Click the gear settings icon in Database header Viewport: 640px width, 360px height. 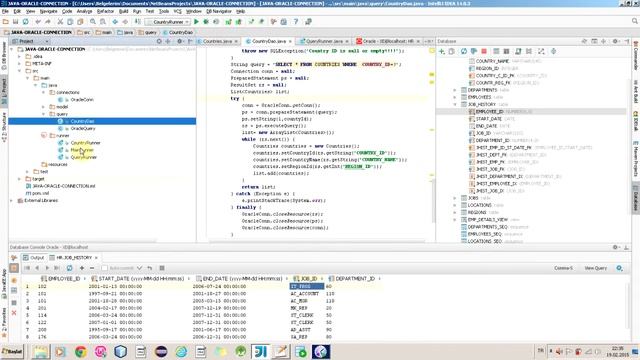(616, 41)
